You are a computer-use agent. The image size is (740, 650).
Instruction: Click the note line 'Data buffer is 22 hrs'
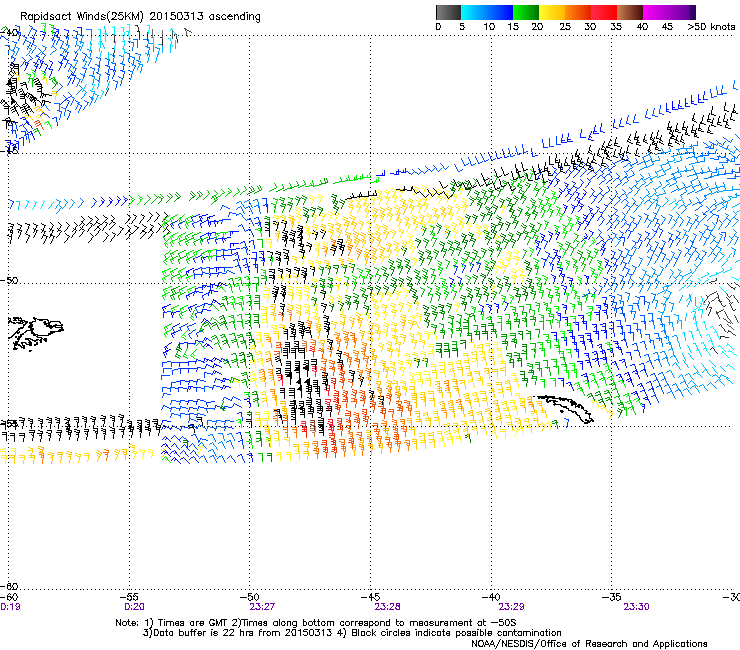point(205,633)
